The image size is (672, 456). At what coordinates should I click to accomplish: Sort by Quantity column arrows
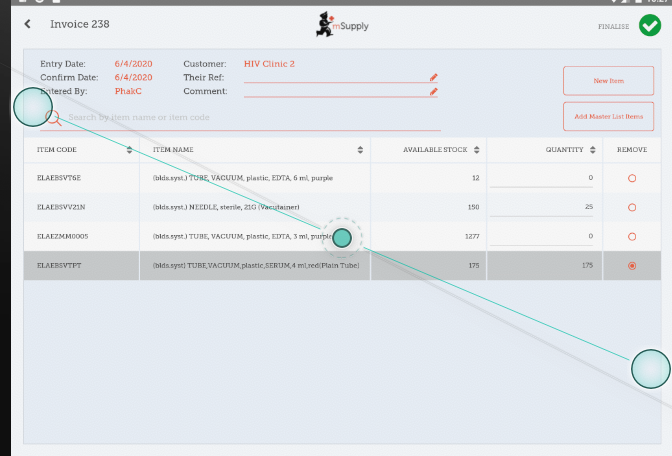[x=593, y=150]
